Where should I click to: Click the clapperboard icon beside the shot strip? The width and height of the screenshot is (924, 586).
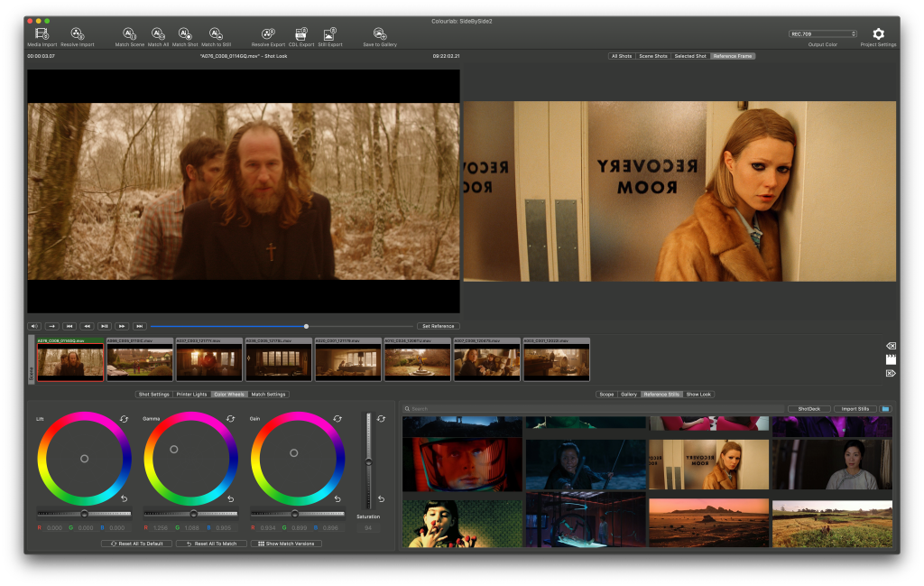coord(891,359)
